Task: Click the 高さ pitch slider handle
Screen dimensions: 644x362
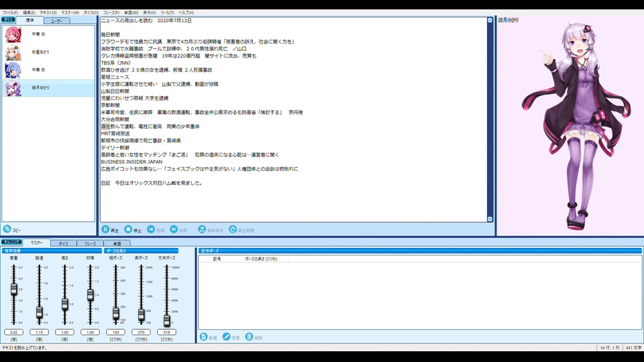Action: click(65, 304)
